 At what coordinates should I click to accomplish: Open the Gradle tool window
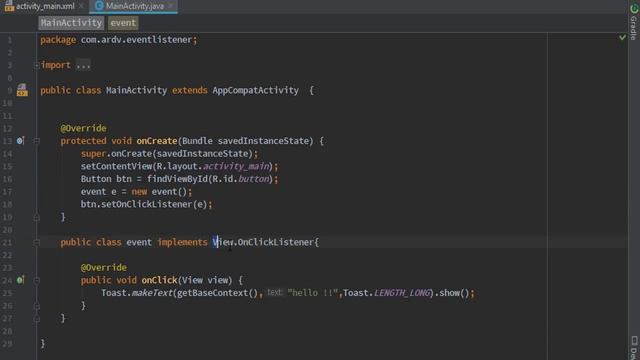tap(634, 22)
